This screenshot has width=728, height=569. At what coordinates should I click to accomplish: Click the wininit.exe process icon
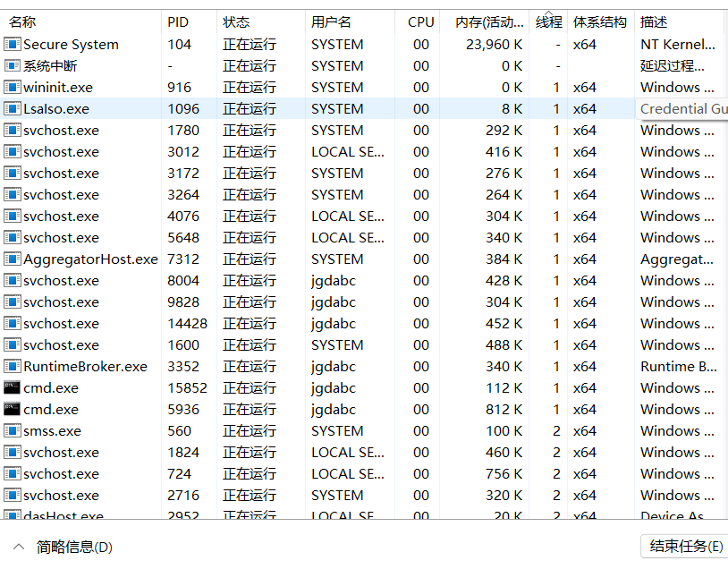(x=12, y=88)
